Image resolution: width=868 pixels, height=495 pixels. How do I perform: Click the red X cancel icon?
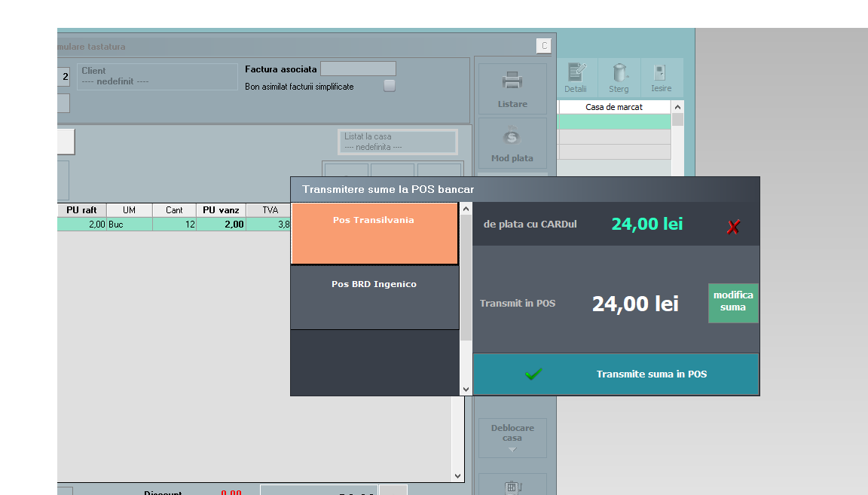[733, 227]
